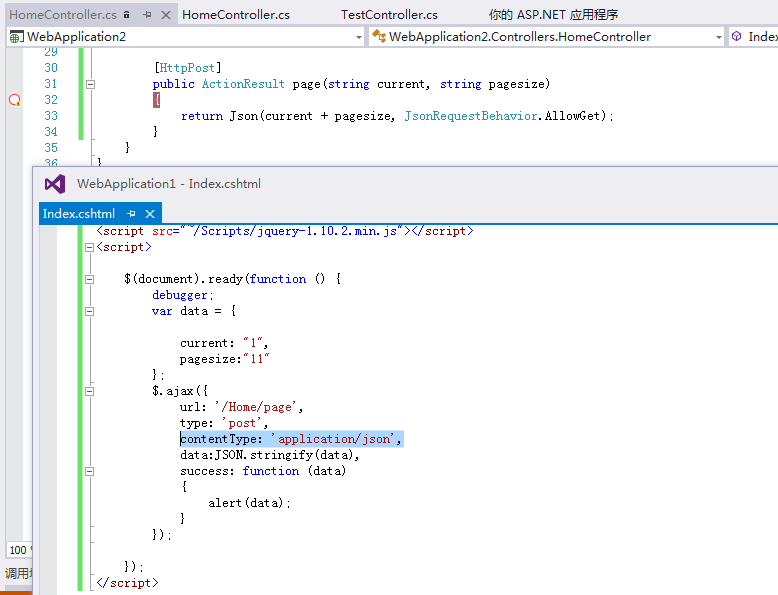
Task: Click the pagesize "11" value
Action: coord(256,359)
